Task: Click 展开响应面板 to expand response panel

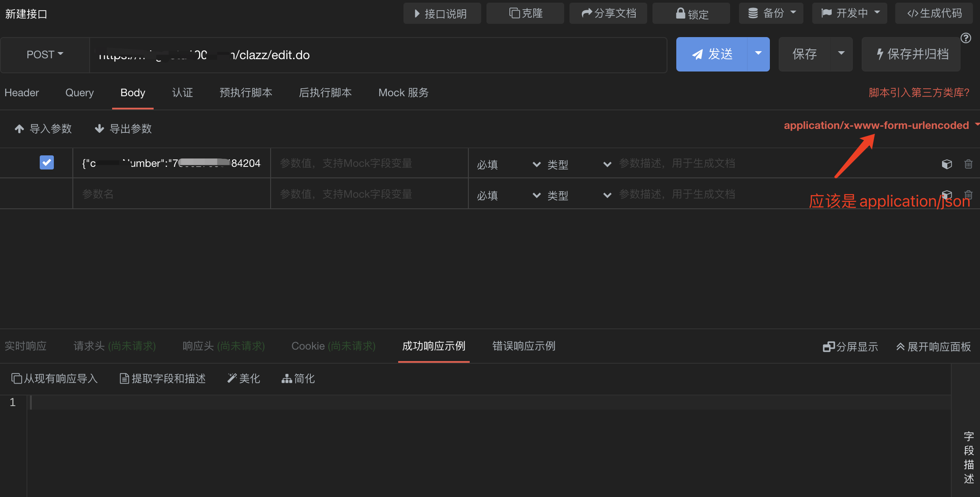Action: coord(933,347)
